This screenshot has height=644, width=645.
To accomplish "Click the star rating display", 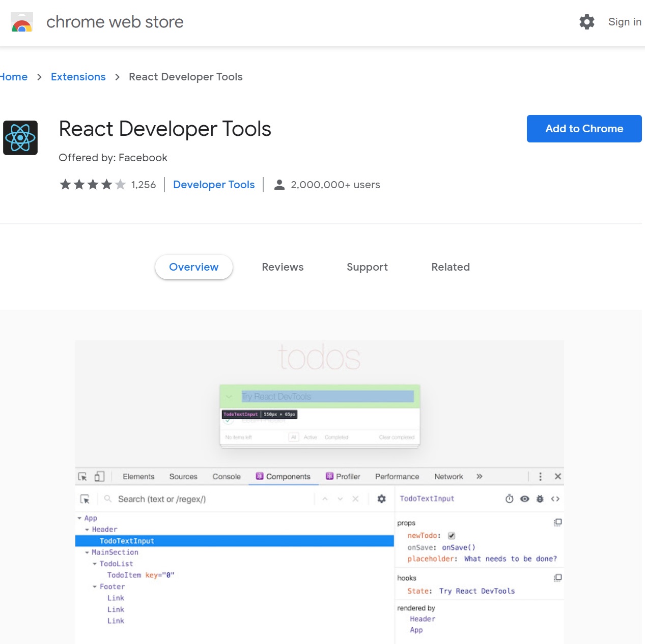I will pyautogui.click(x=93, y=185).
